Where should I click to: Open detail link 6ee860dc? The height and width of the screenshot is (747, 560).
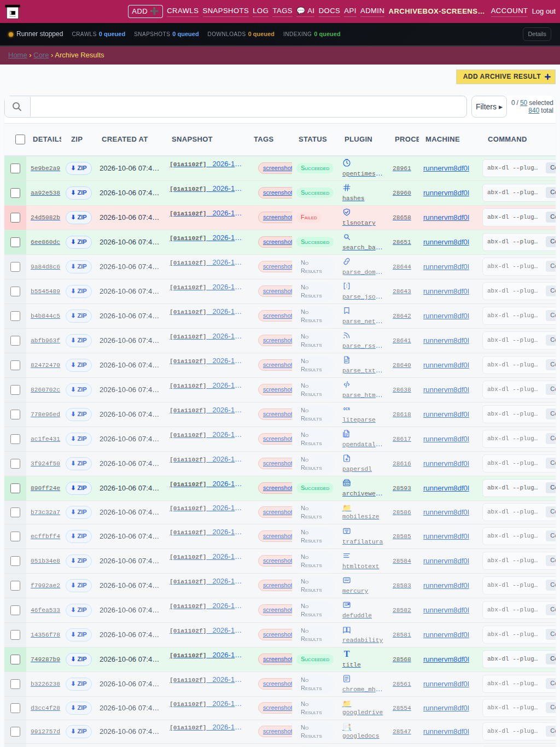[x=45, y=242]
